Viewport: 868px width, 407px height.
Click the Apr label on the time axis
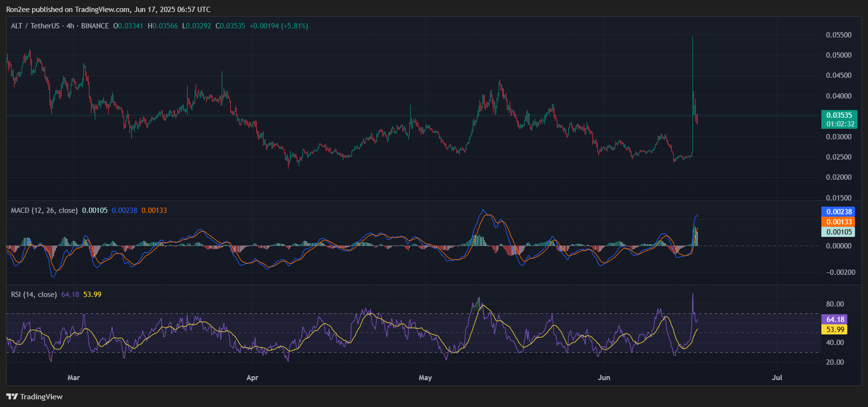click(252, 378)
